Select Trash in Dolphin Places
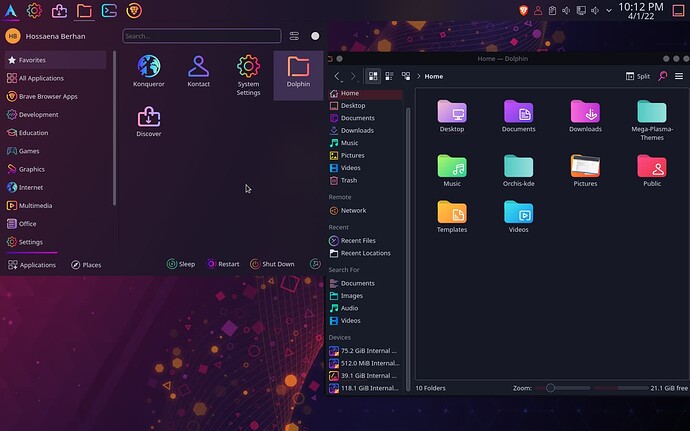This screenshot has width=690, height=431. [365, 180]
